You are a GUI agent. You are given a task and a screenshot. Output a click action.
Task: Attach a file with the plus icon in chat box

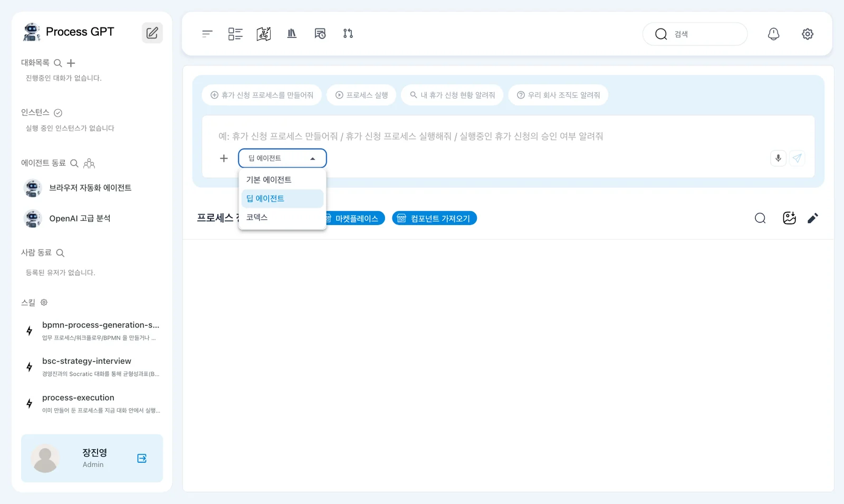click(224, 158)
